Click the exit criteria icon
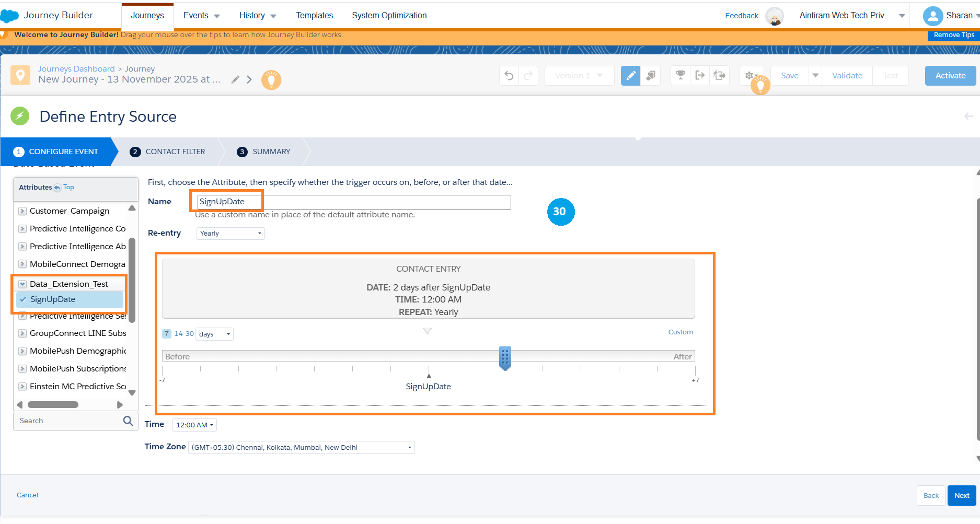The width and height of the screenshot is (980, 524). pyautogui.click(x=700, y=76)
